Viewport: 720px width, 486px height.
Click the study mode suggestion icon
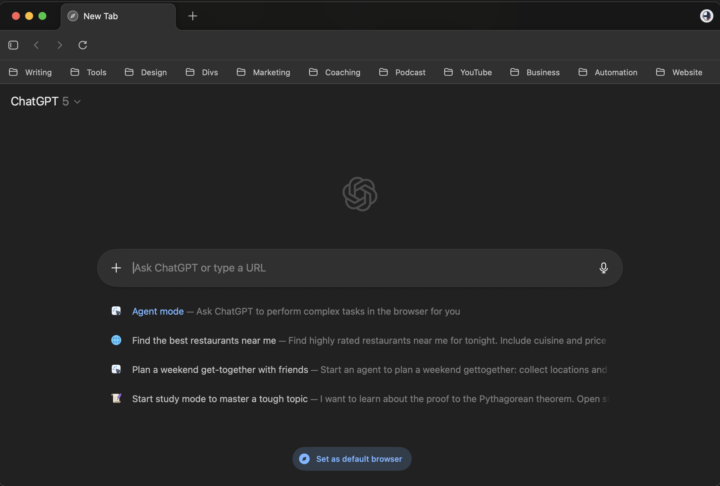pyautogui.click(x=116, y=398)
